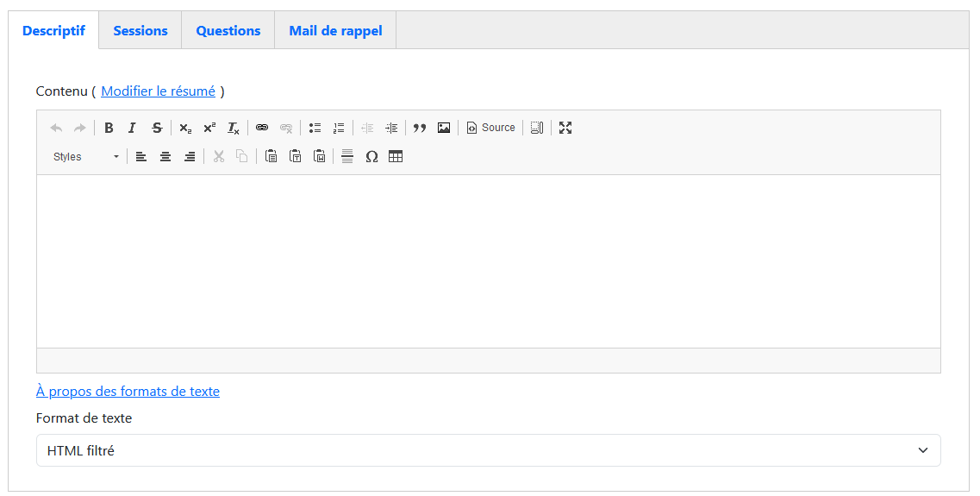The height and width of the screenshot is (496, 980).
Task: Open the Mail de rappel tab
Action: click(335, 31)
